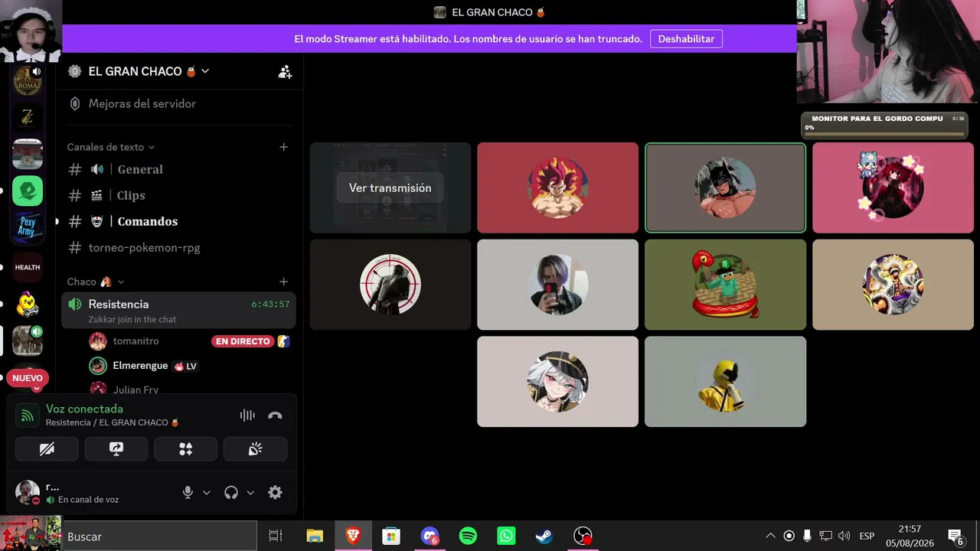Open the yellow duck server icon
The width and height of the screenshot is (980, 551).
28,304
